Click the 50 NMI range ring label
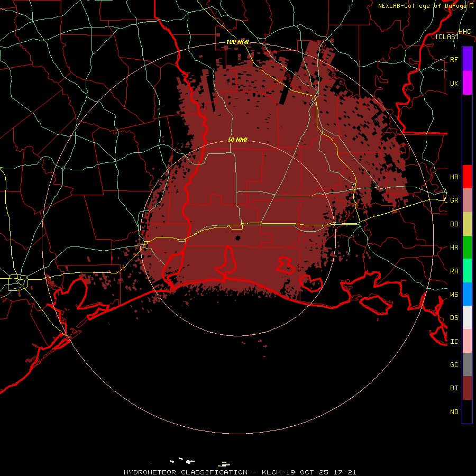 tap(237, 140)
